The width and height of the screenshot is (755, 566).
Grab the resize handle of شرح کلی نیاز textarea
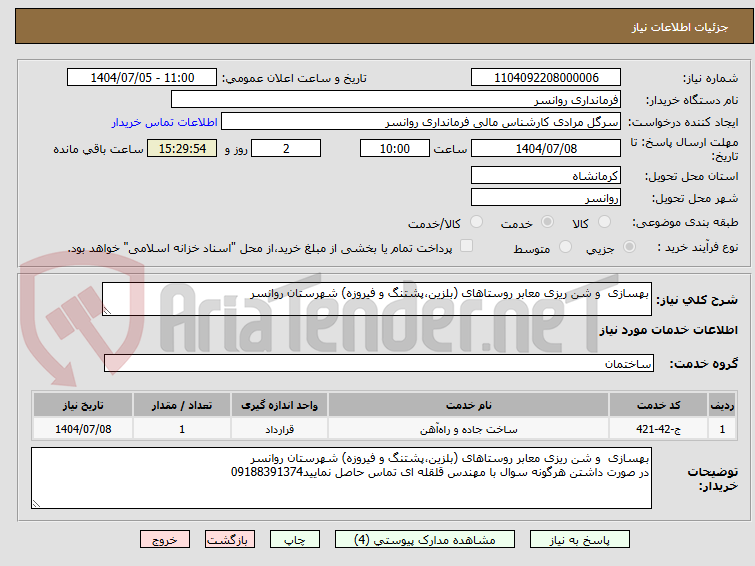pos(107,311)
